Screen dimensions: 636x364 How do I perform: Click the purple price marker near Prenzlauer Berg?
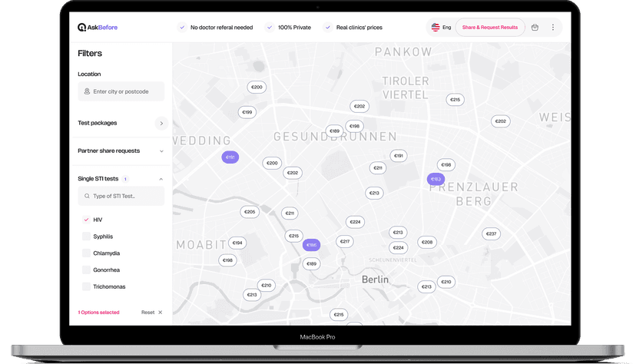pyautogui.click(x=436, y=179)
